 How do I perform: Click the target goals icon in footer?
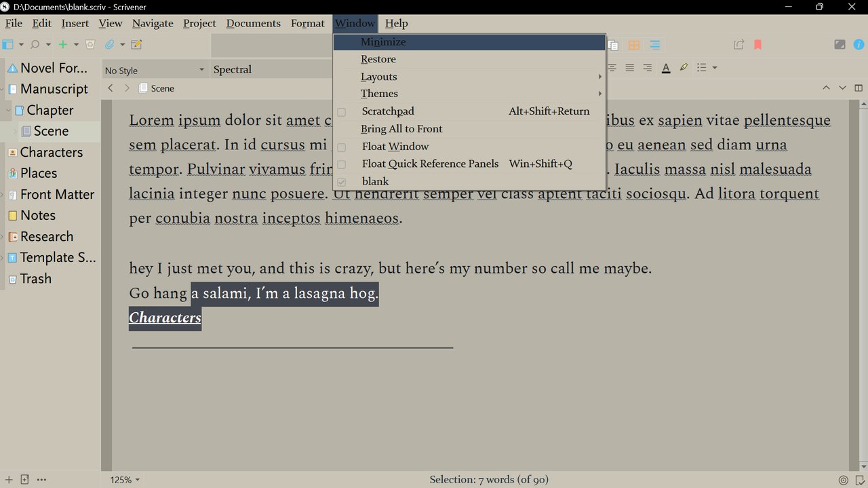coord(844,480)
